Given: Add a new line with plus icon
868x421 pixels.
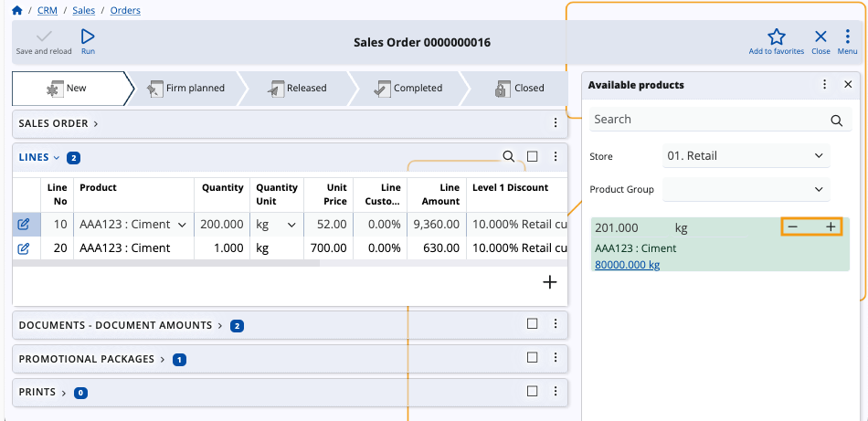Looking at the screenshot, I should point(549,283).
